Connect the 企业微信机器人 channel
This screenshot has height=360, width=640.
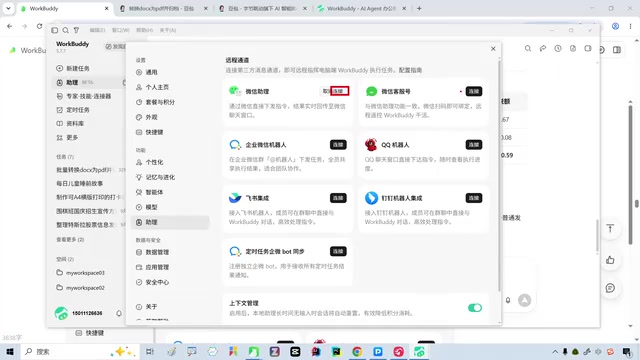tap(338, 144)
